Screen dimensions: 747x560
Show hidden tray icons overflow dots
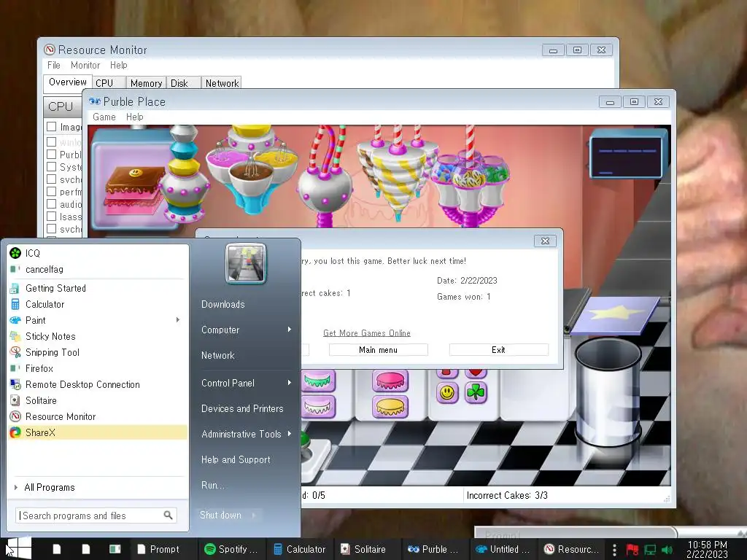tap(614, 550)
